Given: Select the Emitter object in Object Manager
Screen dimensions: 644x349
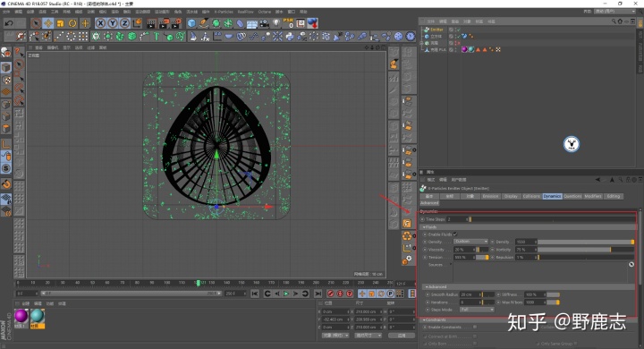Looking at the screenshot, I should [436, 30].
